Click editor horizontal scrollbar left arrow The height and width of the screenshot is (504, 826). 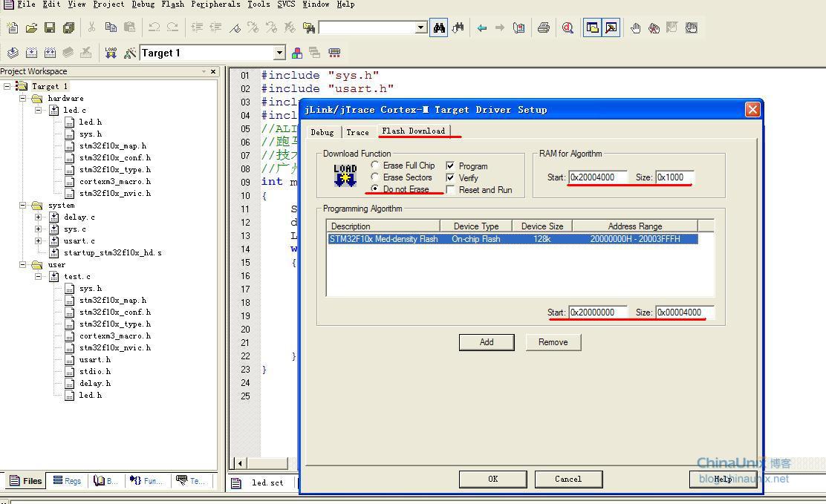[240, 463]
